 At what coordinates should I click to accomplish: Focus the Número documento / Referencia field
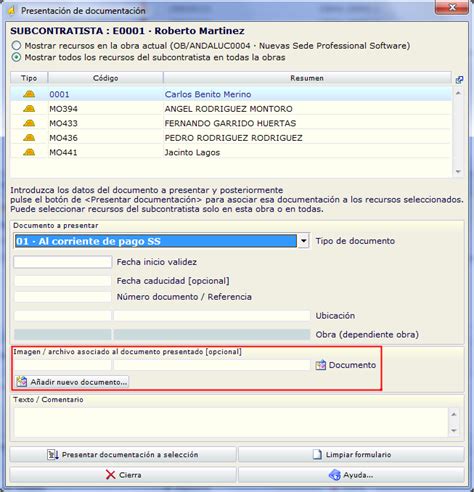coord(63,297)
